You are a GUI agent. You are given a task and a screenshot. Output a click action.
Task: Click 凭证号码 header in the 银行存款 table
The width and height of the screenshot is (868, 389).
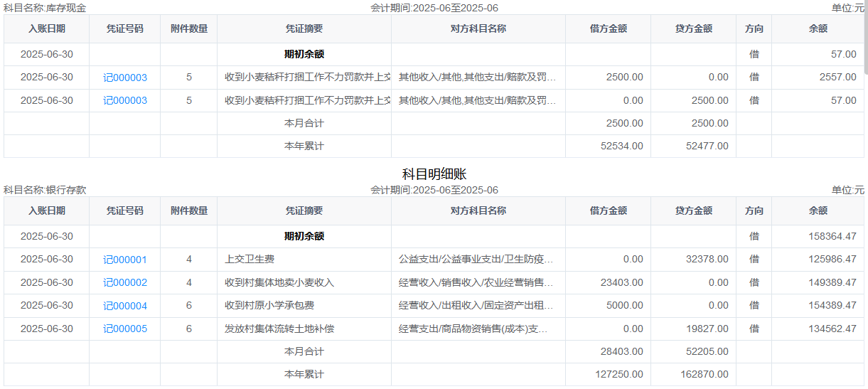click(124, 211)
